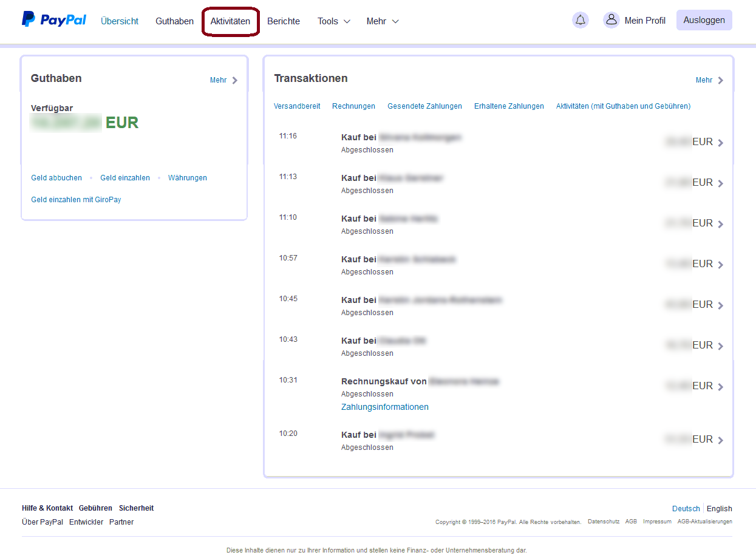Image resolution: width=756 pixels, height=558 pixels.
Task: Select Geld einzahlen mit GiroPay
Action: pyautogui.click(x=76, y=200)
